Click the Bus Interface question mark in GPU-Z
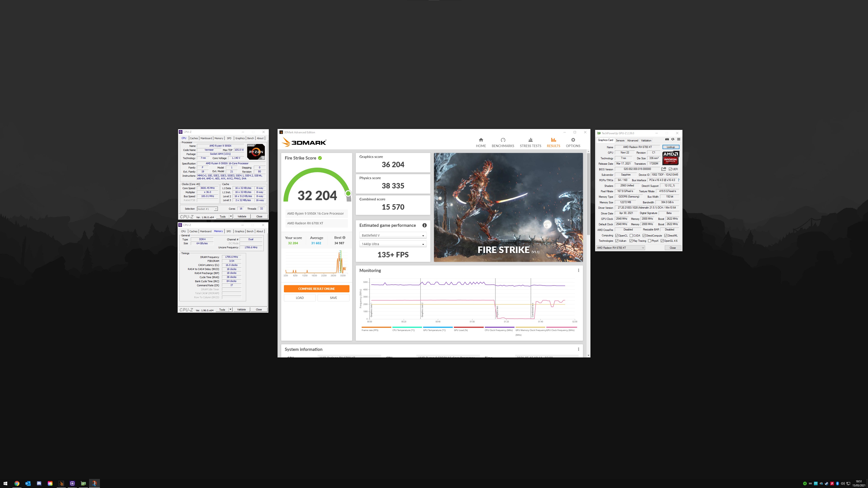 click(678, 180)
